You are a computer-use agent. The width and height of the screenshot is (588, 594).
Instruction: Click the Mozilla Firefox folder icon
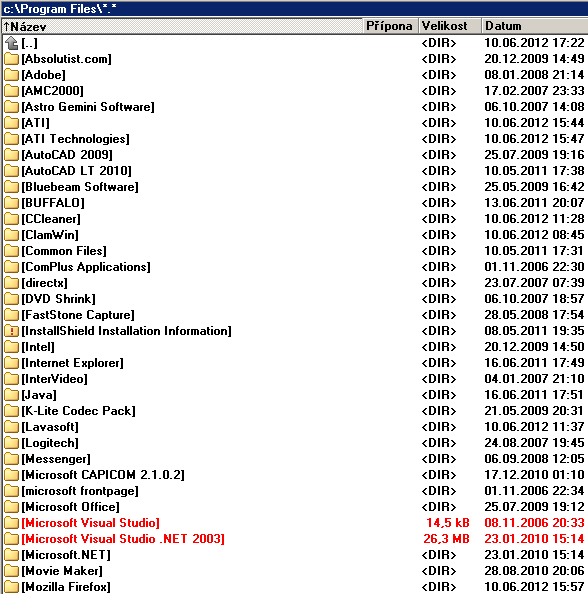tap(12, 587)
